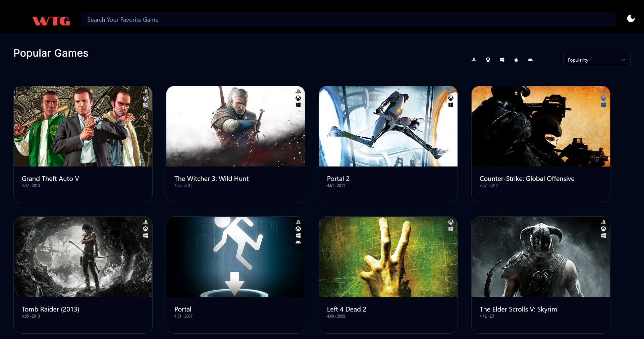Open the Grand Theft Auto V title link
644x339 pixels.
(x=50, y=179)
